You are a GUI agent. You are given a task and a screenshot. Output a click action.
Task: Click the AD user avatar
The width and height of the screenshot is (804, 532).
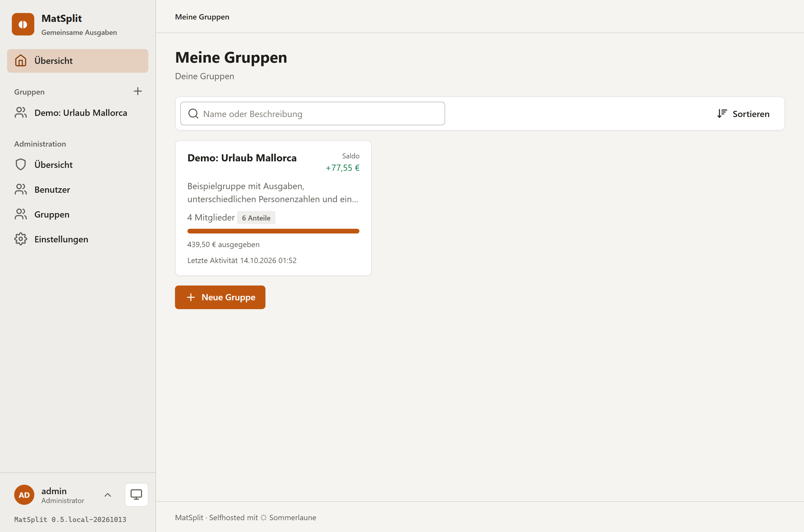click(24, 495)
